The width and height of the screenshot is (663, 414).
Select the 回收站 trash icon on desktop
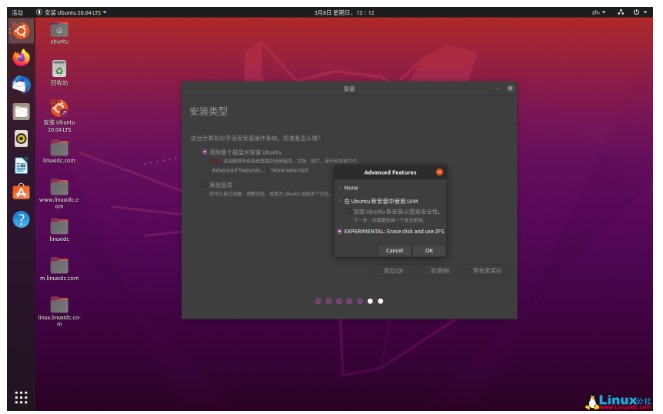click(59, 73)
